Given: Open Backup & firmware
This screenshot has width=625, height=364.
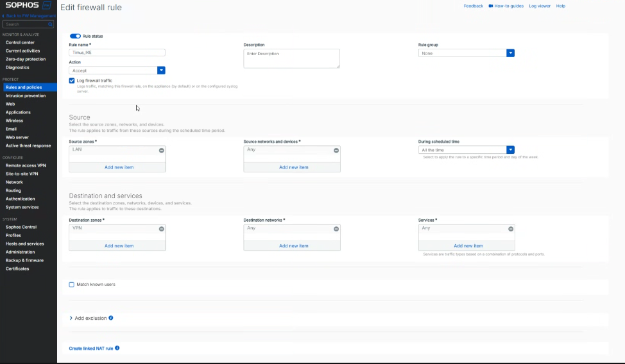Looking at the screenshot, I should [25, 260].
